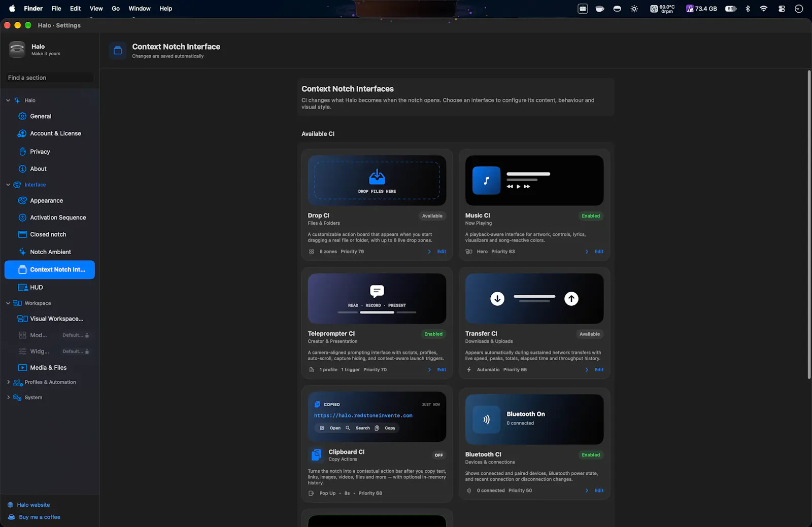
Task: Select the Activation Sequence icon
Action: click(x=22, y=218)
